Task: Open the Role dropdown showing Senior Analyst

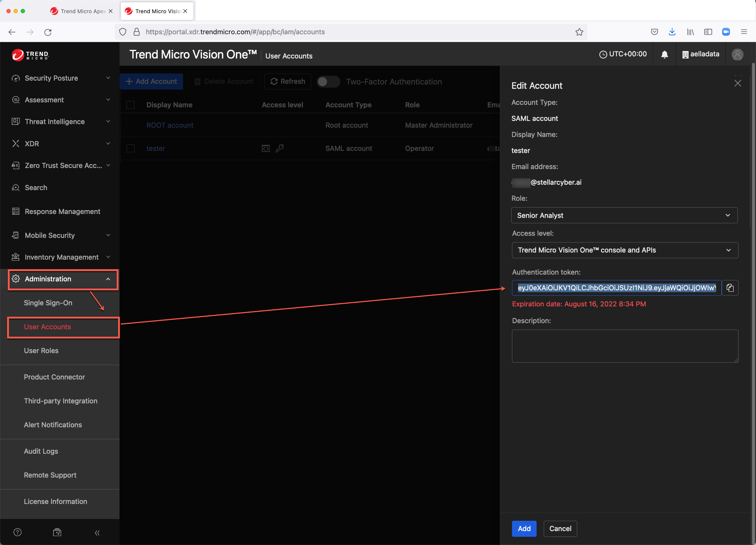Action: (x=624, y=215)
